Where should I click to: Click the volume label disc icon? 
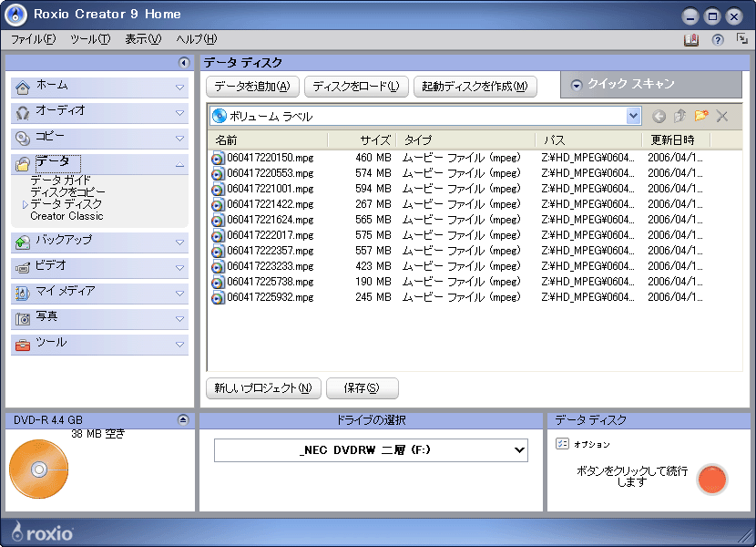(220, 116)
